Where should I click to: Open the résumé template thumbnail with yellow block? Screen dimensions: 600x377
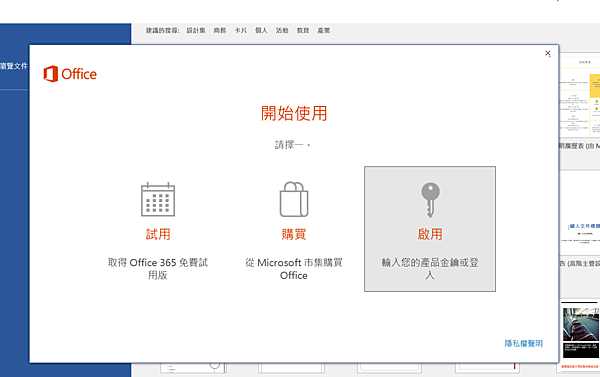[x=580, y=96]
